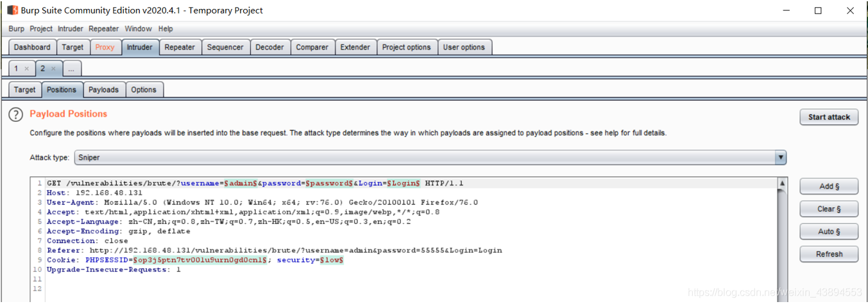
Task: Click the Auto § button
Action: [829, 232]
